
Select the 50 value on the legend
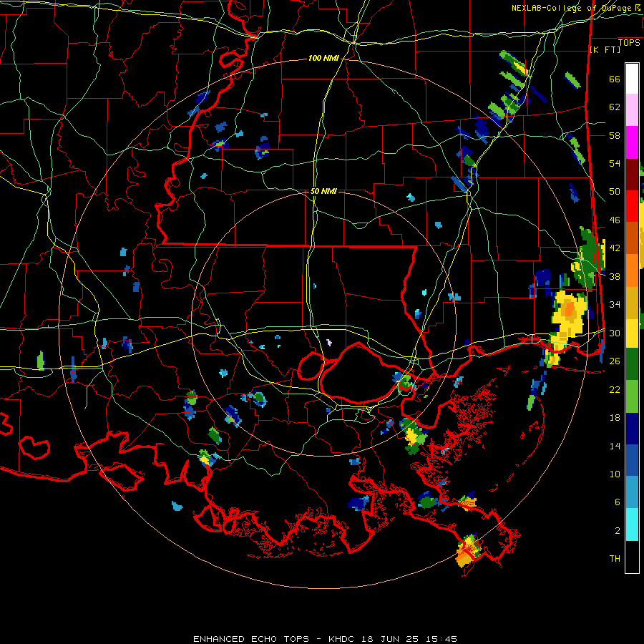point(615,192)
